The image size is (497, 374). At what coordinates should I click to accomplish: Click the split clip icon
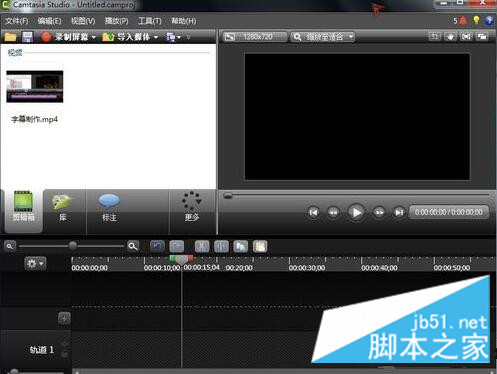(221, 246)
